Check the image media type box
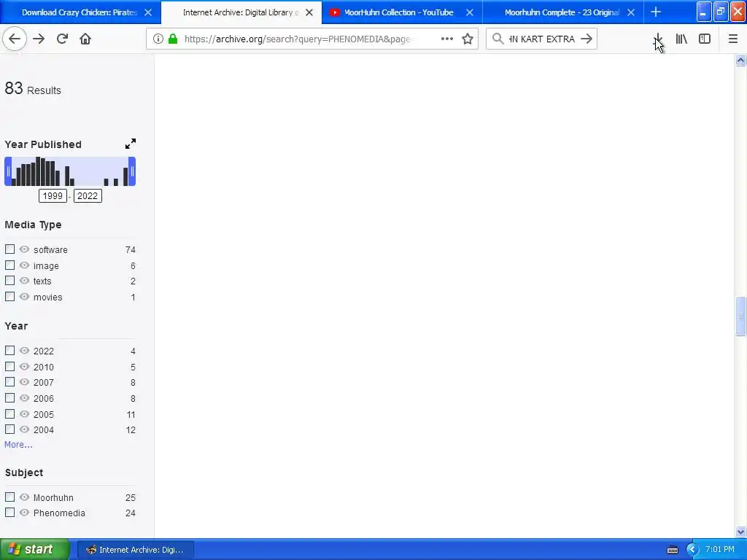Screen dimensions: 747x560 [9, 265]
